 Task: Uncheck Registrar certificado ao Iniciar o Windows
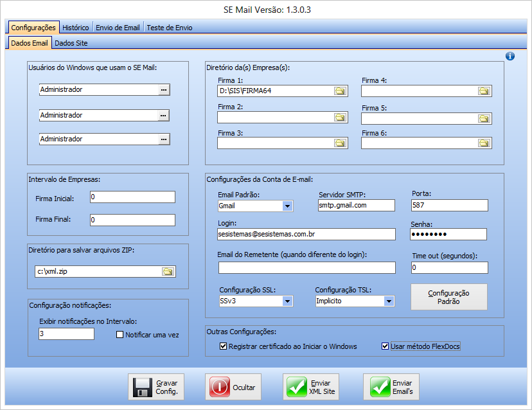pyautogui.click(x=224, y=346)
